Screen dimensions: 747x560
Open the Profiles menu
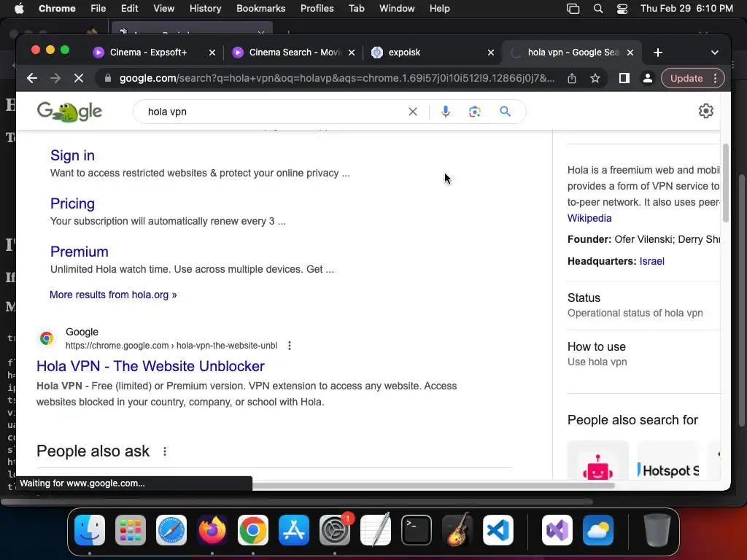point(317,8)
